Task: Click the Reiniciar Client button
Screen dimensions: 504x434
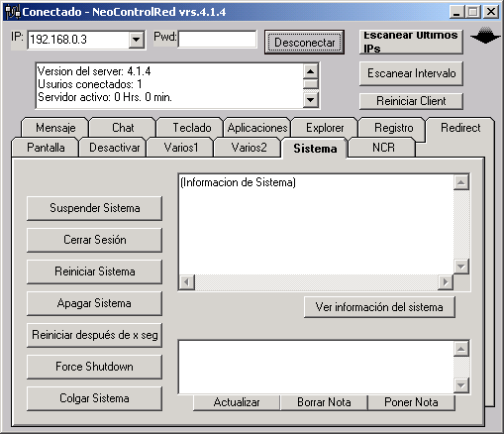Action: pos(411,101)
